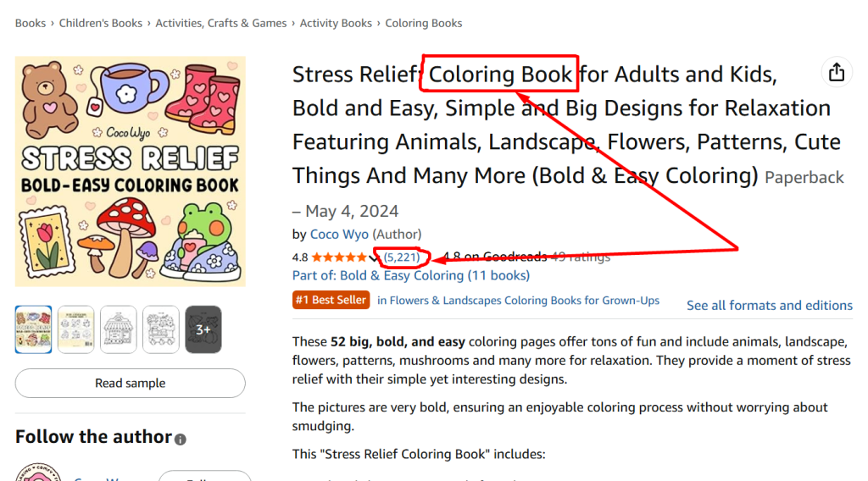
Task: Click the orange star rating icons
Action: point(340,257)
